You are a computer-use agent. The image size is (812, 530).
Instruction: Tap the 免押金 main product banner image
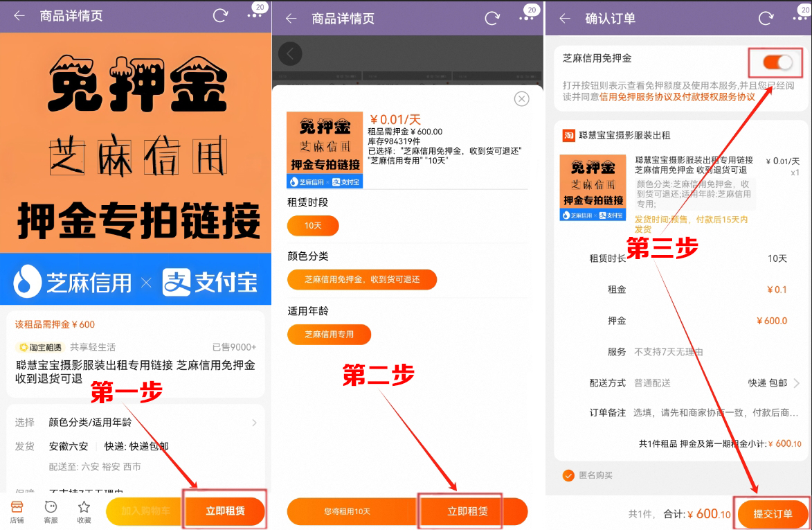coord(136,169)
